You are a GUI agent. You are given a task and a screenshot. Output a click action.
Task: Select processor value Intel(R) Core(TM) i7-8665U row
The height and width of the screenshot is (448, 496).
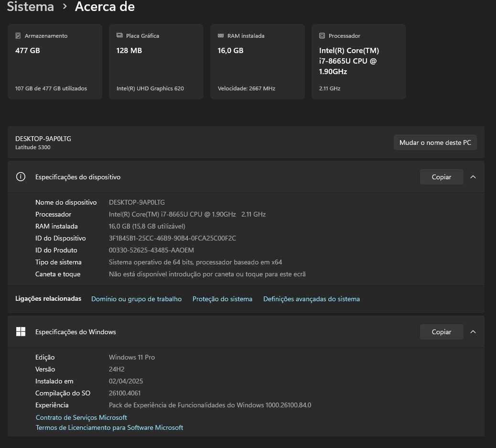(187, 214)
